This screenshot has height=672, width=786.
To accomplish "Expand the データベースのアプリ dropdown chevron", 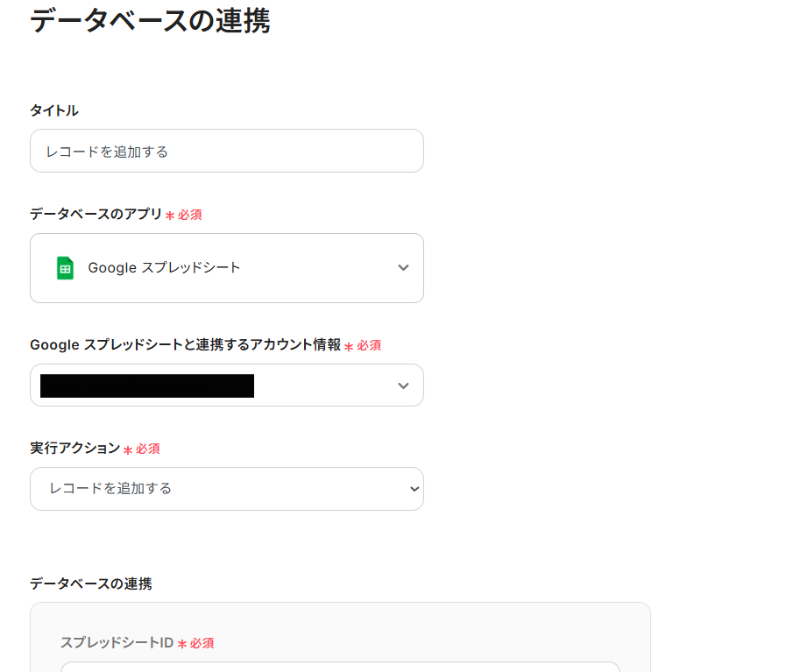I will click(403, 268).
